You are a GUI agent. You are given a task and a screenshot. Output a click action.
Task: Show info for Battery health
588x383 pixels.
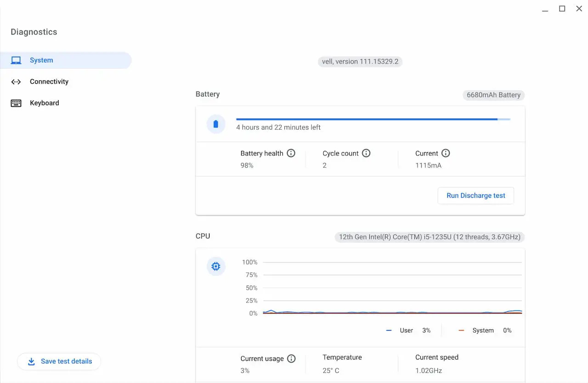291,153
